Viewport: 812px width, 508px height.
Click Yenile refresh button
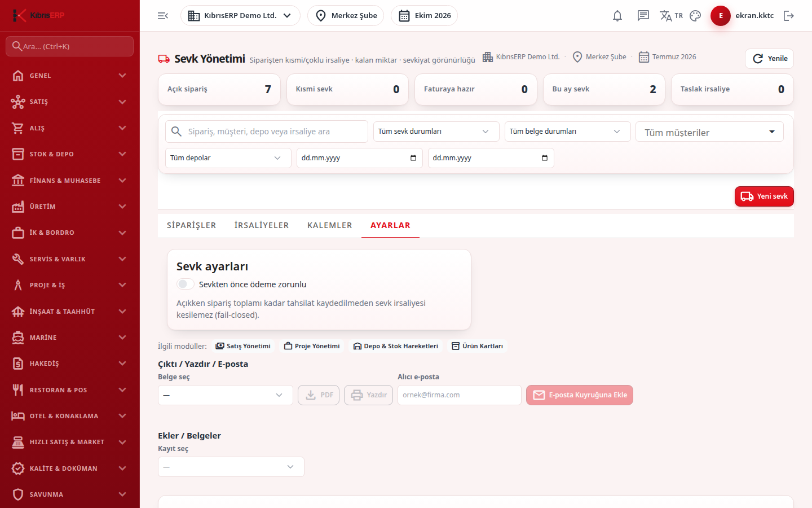769,59
